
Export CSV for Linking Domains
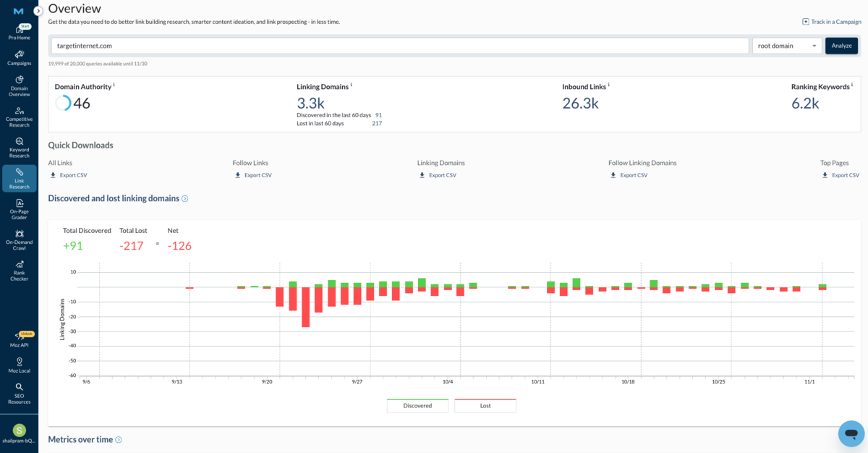(438, 175)
